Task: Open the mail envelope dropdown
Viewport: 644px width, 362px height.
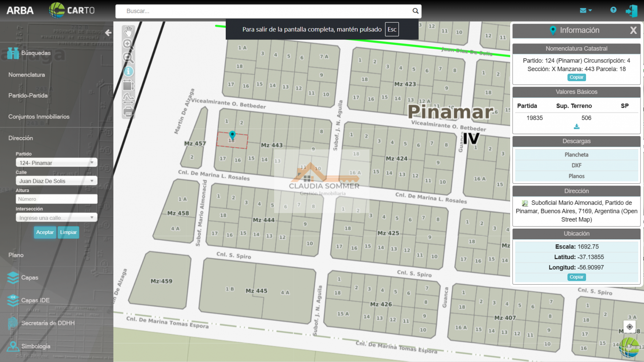Action: tap(585, 11)
